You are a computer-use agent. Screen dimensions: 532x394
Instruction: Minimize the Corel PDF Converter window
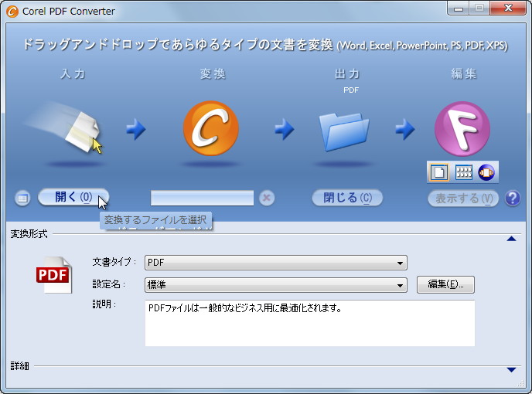click(459, 8)
